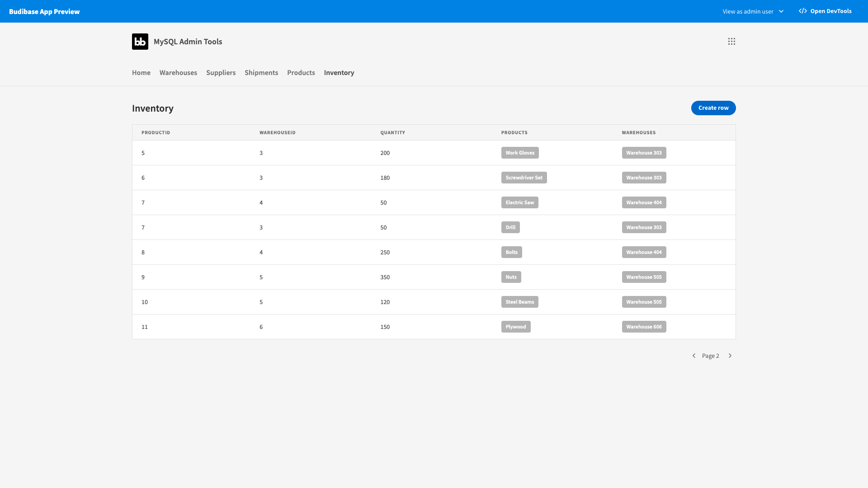Click the Drill product tag
The image size is (868, 488).
[x=510, y=227]
